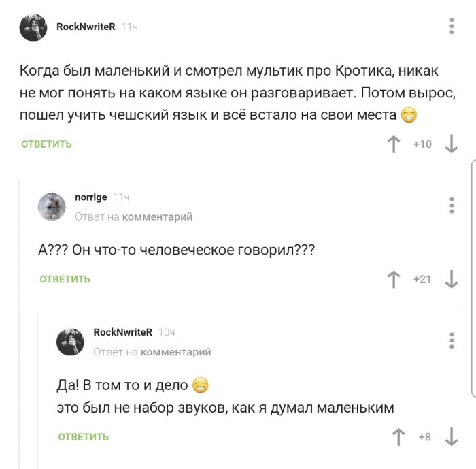Open the three-dot menu on top comment

point(452,27)
